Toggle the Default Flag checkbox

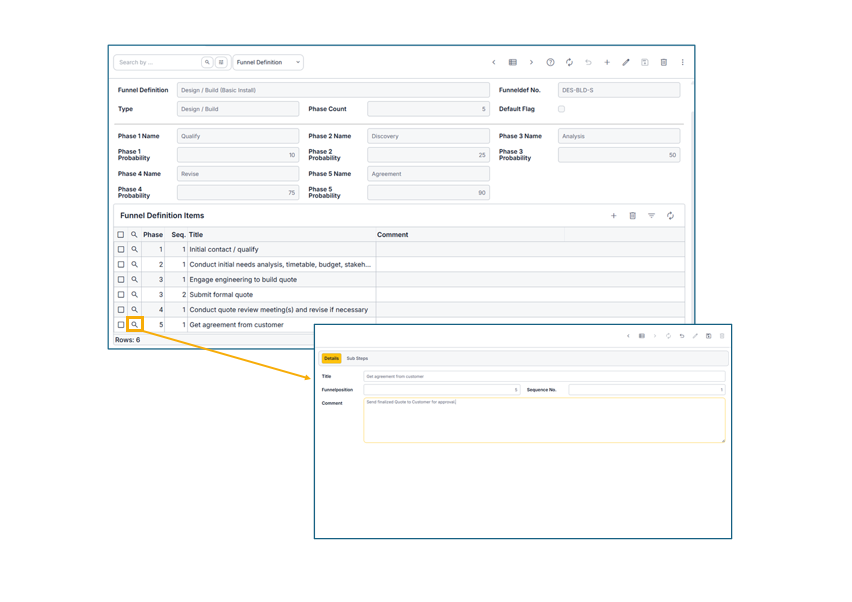click(x=561, y=109)
